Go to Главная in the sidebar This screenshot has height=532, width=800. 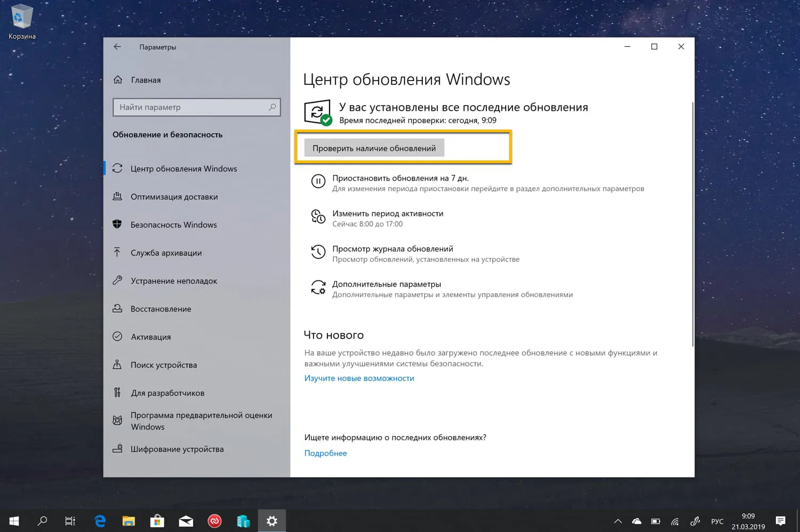[145, 79]
